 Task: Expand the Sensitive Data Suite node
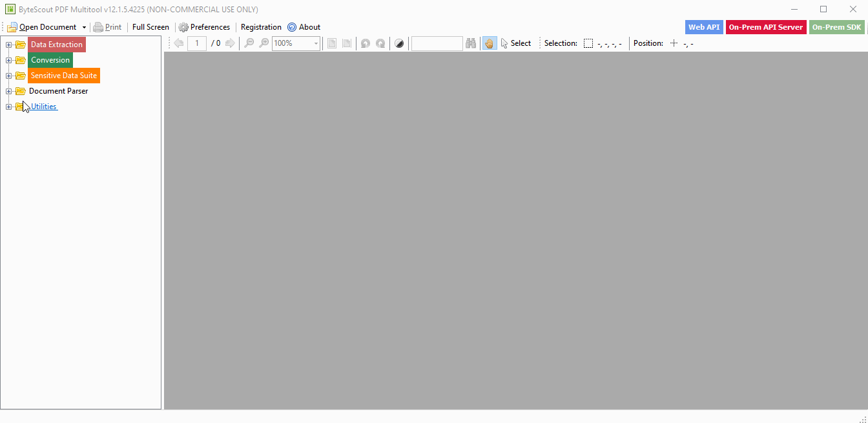[8, 76]
